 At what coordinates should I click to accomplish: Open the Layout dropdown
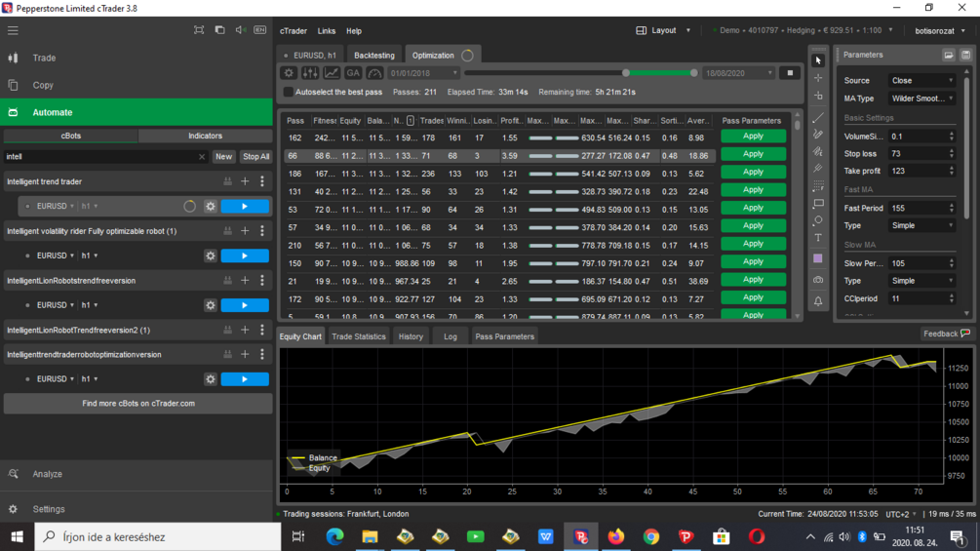664,30
